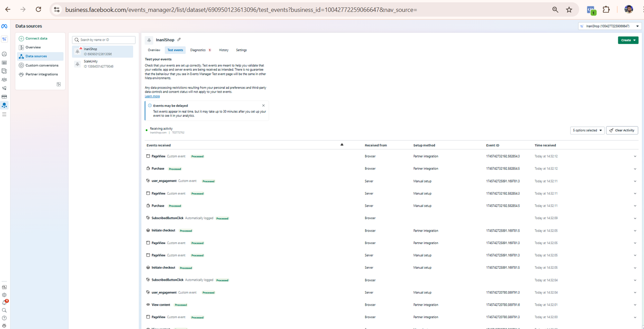Open the billing card icon in left rail
The height and width of the screenshot is (329, 644).
[x=4, y=97]
